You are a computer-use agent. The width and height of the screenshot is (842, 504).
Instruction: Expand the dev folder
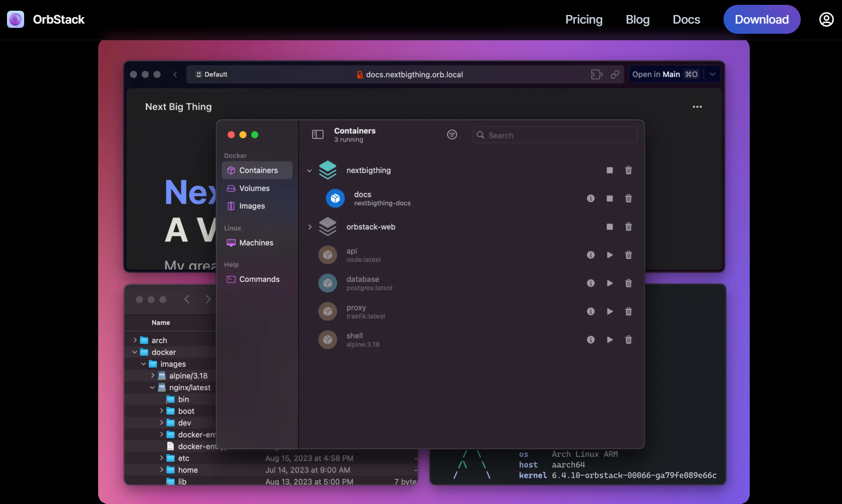pos(161,423)
